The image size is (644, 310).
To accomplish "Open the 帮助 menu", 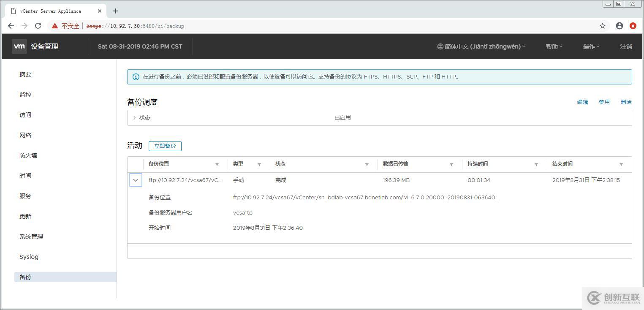I will pyautogui.click(x=553, y=46).
